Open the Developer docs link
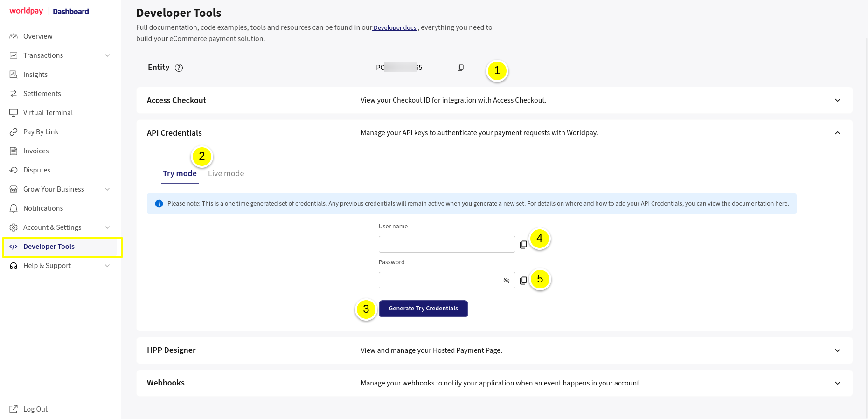 395,28
